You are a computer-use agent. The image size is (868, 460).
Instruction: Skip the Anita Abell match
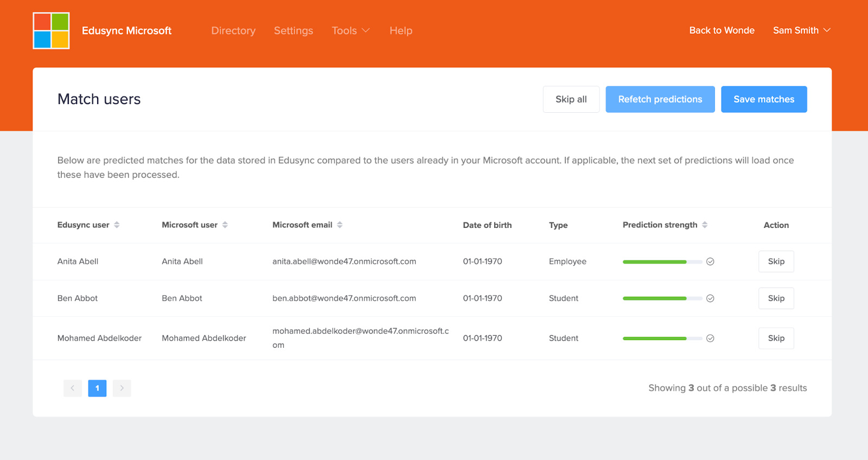[x=776, y=261]
